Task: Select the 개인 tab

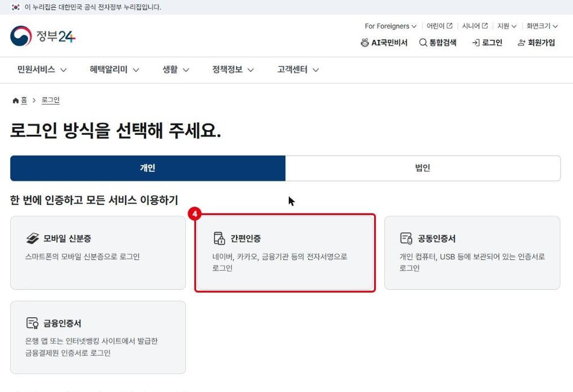Action: (148, 168)
